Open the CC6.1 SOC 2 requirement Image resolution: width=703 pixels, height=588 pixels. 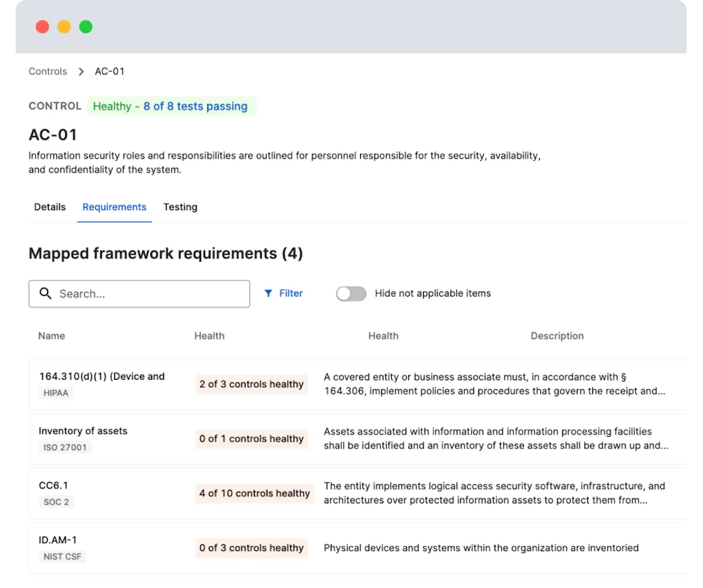point(53,486)
